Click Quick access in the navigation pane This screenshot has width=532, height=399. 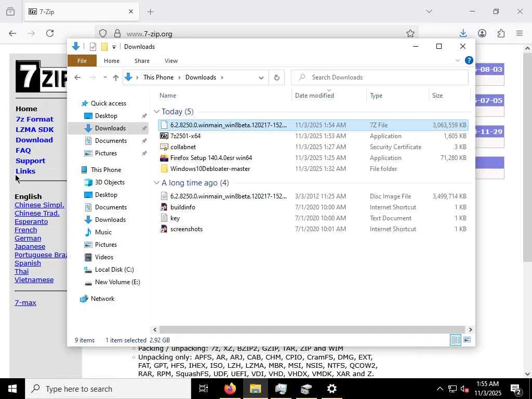(x=108, y=103)
